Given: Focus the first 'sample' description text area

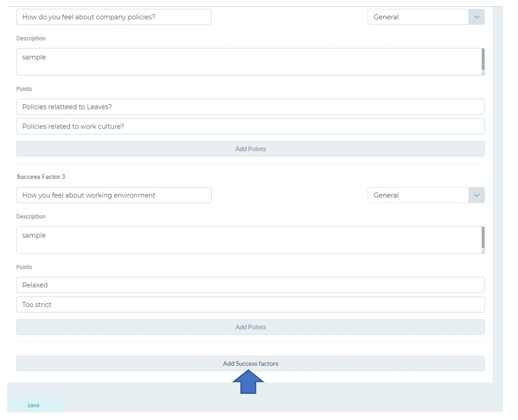Looking at the screenshot, I should [x=250, y=62].
